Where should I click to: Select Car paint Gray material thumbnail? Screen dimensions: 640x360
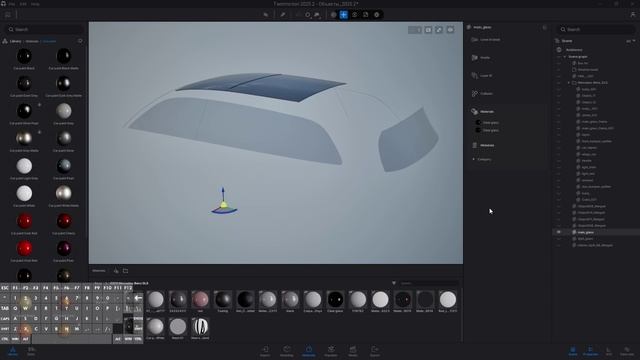[x=64, y=111]
